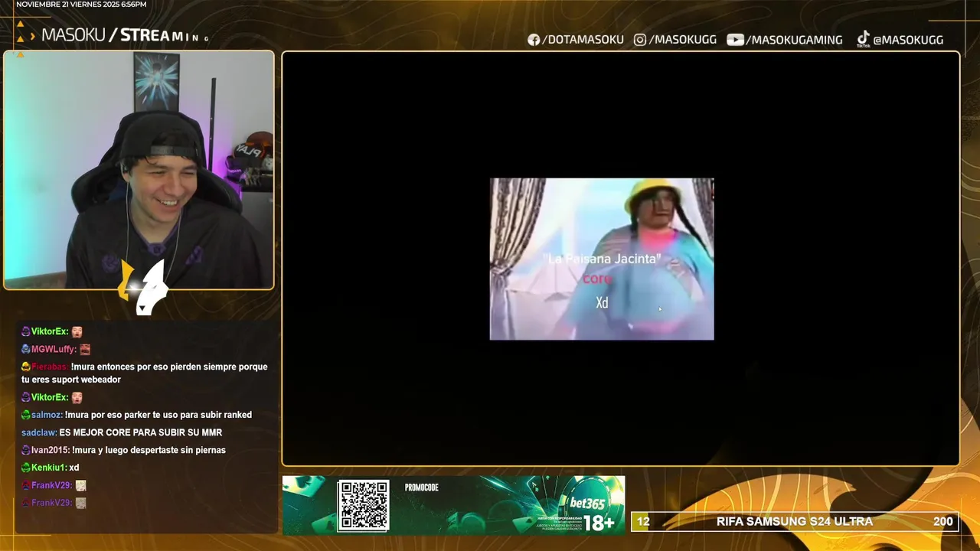980x551 pixels.
Task: Click the PROMOCODE label in the banner
Action: 421,487
